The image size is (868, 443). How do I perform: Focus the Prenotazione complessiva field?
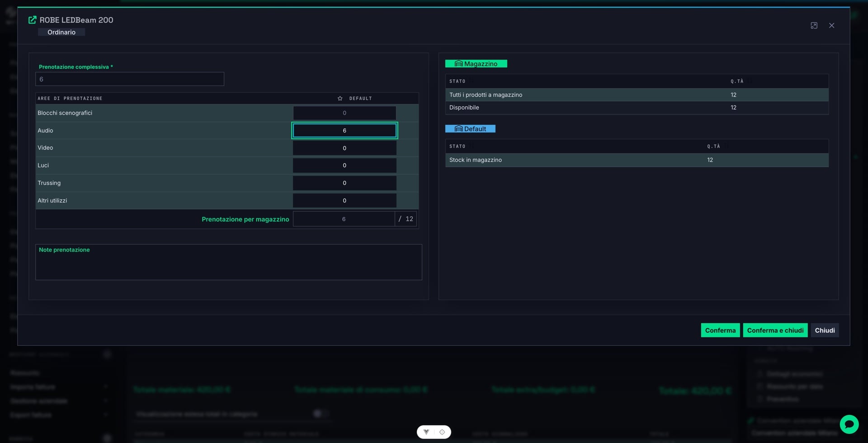[130, 79]
